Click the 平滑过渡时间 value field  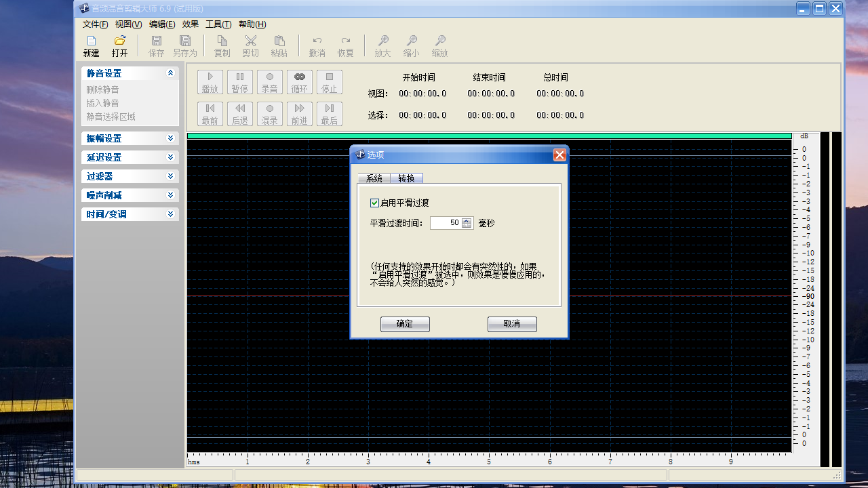[446, 222]
